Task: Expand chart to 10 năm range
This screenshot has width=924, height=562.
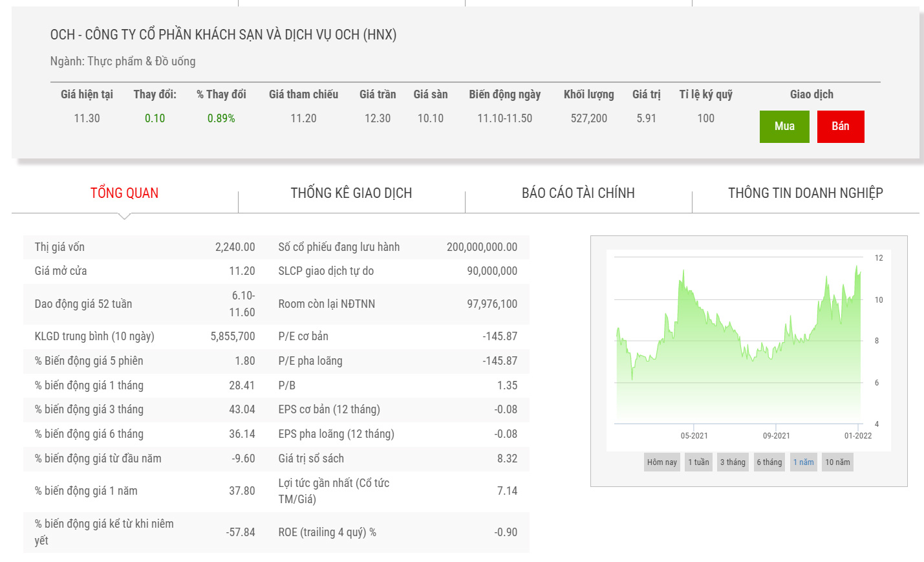Action: click(837, 462)
